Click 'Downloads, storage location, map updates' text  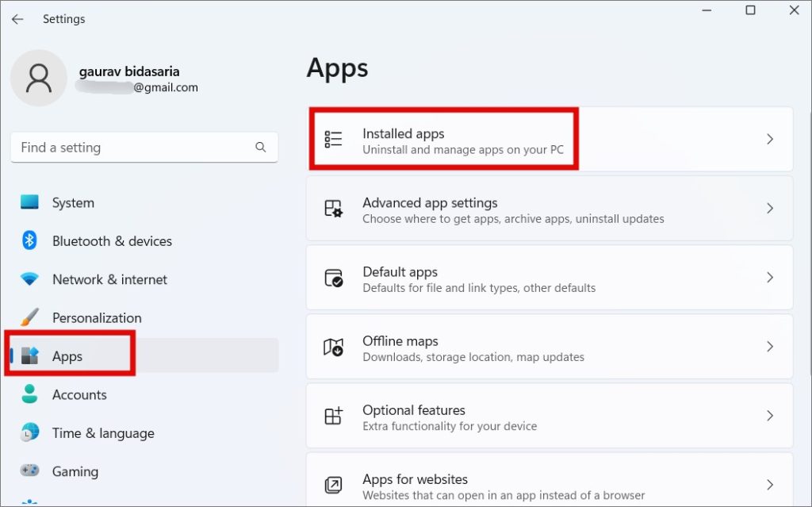473,357
